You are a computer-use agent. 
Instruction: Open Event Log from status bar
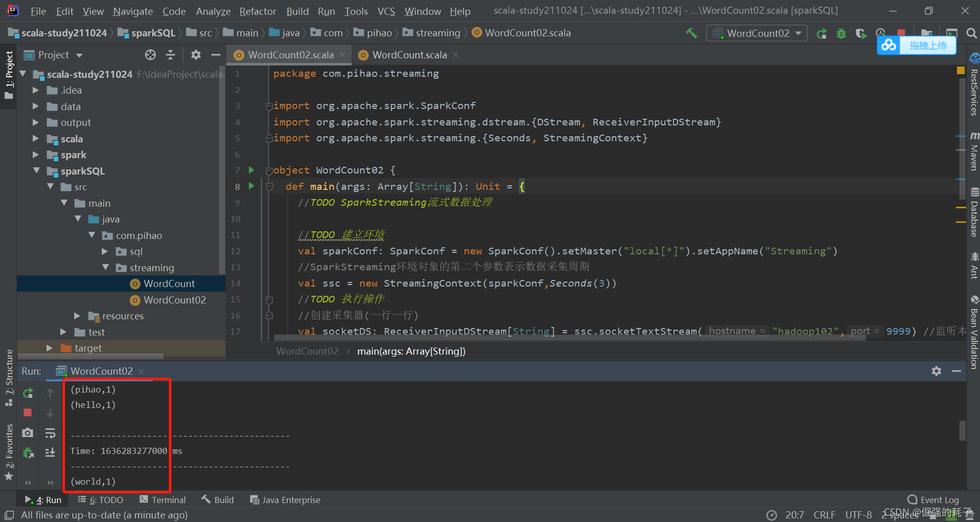tap(933, 500)
